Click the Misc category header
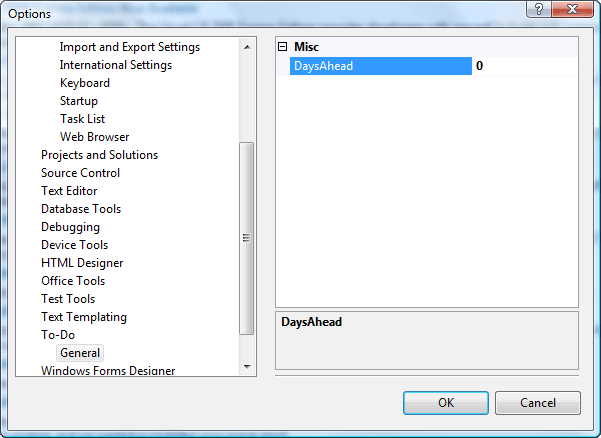601x438 pixels. tap(306, 47)
